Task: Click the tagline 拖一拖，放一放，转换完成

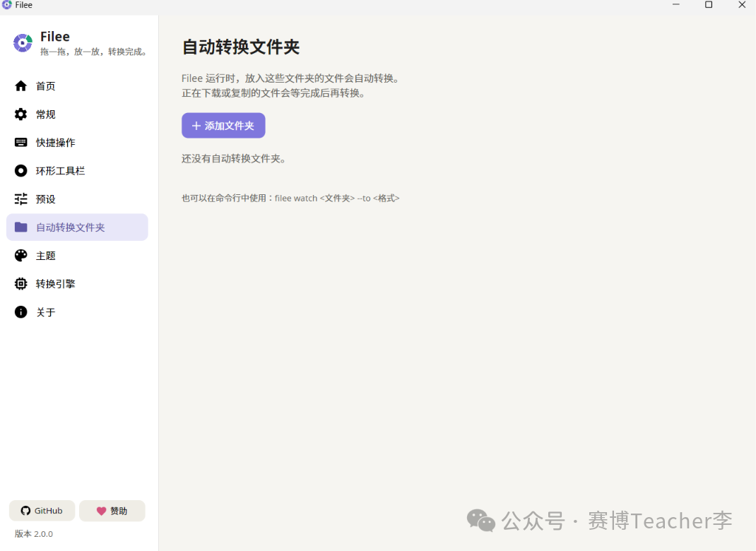Action: [94, 52]
